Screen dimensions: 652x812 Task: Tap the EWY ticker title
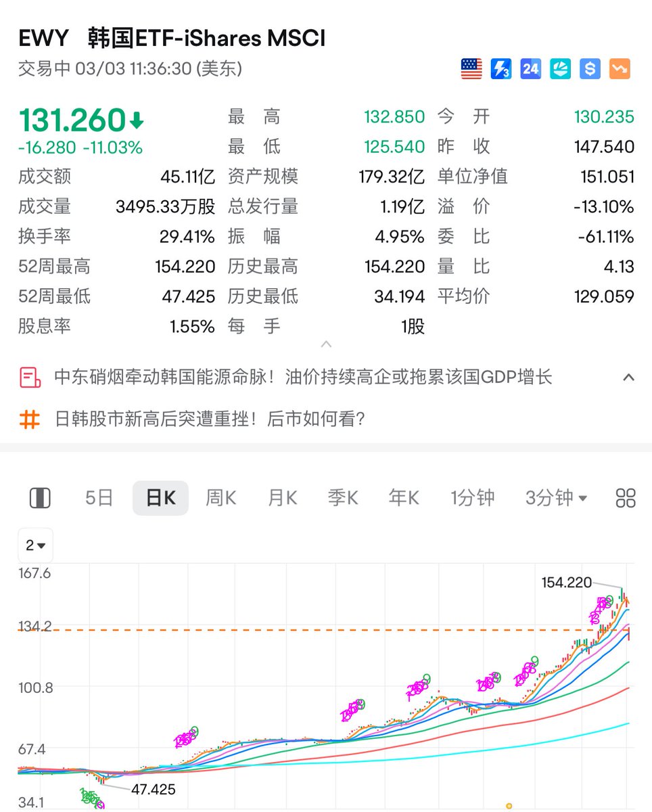click(x=44, y=39)
